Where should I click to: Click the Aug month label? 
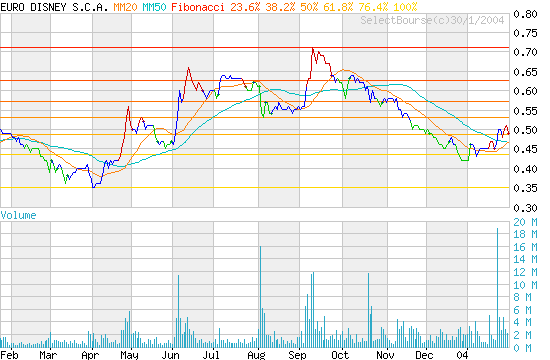pyautogui.click(x=256, y=355)
